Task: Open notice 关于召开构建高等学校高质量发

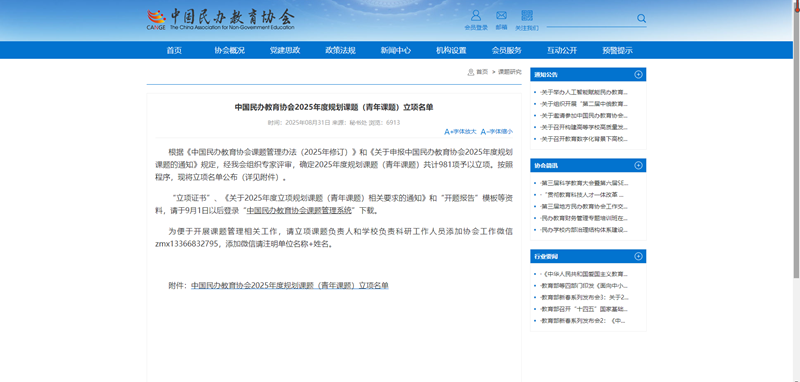Action: [x=584, y=127]
